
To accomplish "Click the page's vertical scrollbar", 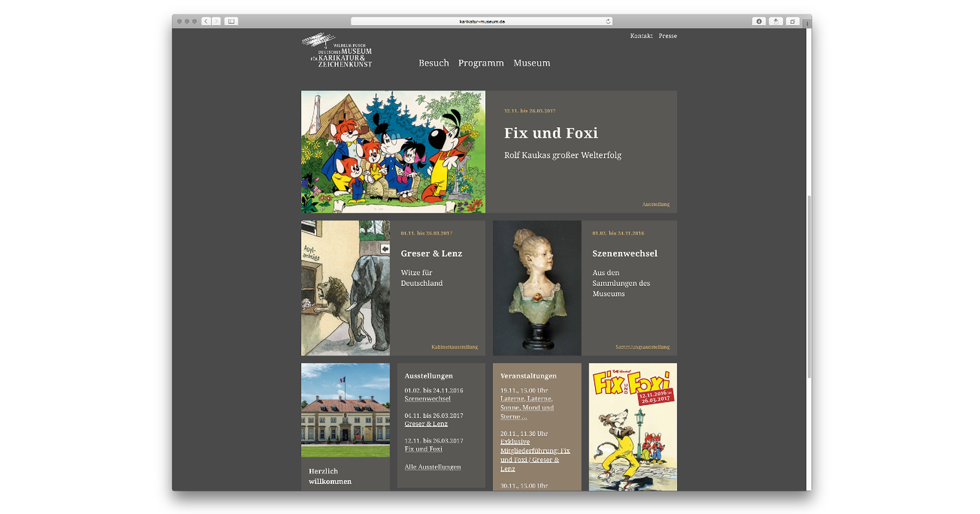I will point(808,287).
